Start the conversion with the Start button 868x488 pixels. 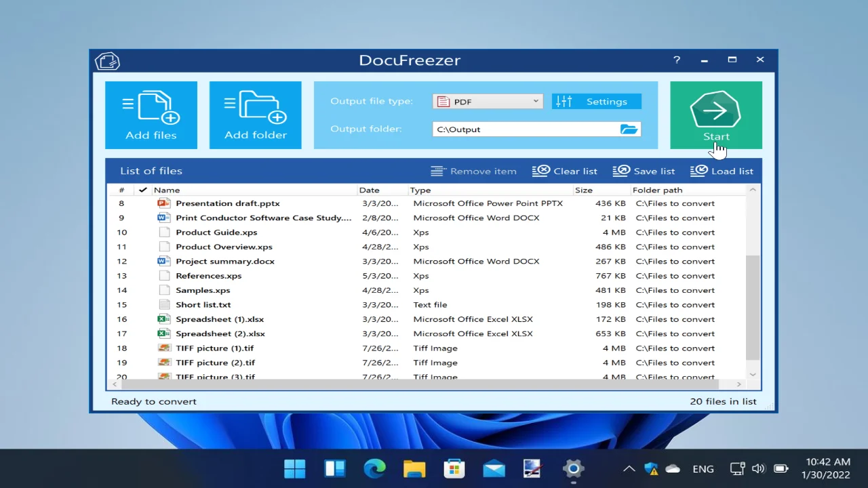click(x=716, y=115)
